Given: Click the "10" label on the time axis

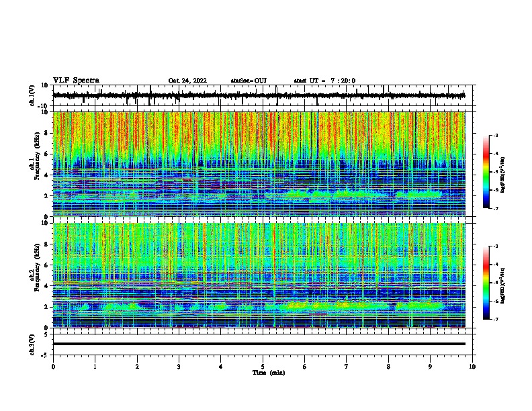Looking at the screenshot, I should point(472,367).
